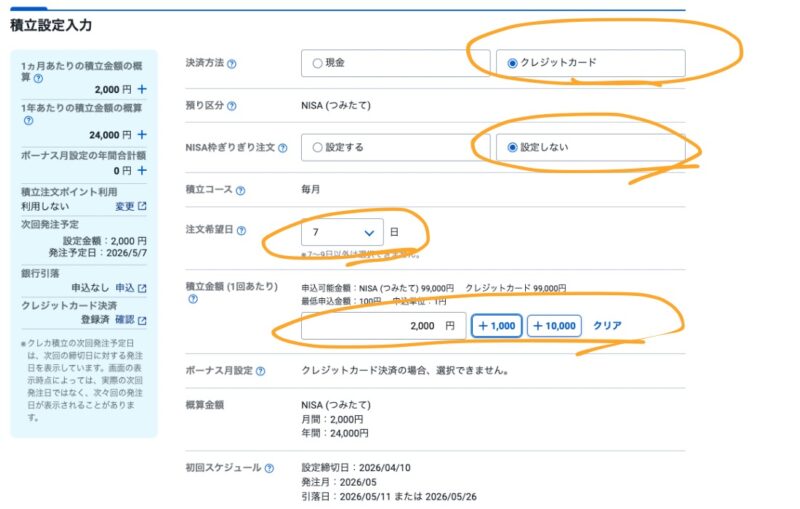The image size is (800, 509).
Task: Open help icon for ボーナス月設定
Action: (260, 371)
